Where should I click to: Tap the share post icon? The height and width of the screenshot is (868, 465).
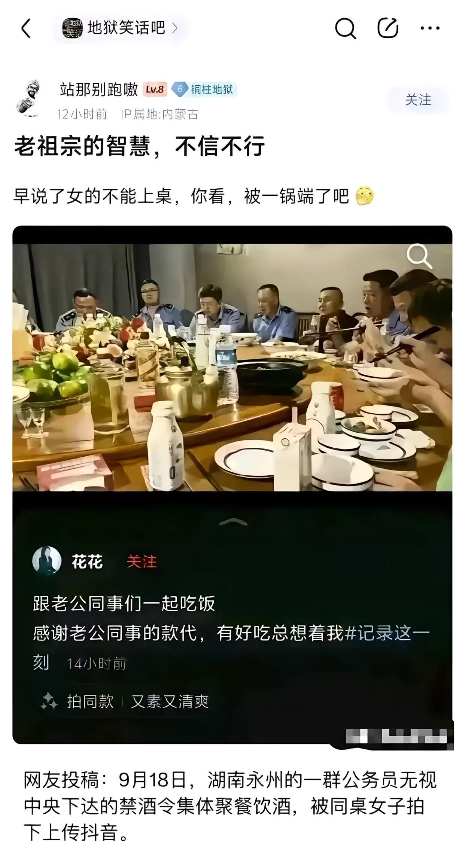point(387,28)
